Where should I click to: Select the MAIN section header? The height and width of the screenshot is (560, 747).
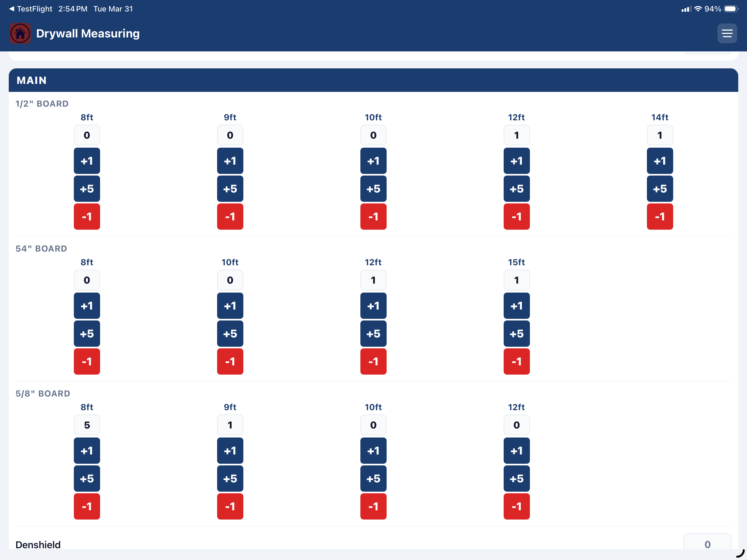click(373, 80)
